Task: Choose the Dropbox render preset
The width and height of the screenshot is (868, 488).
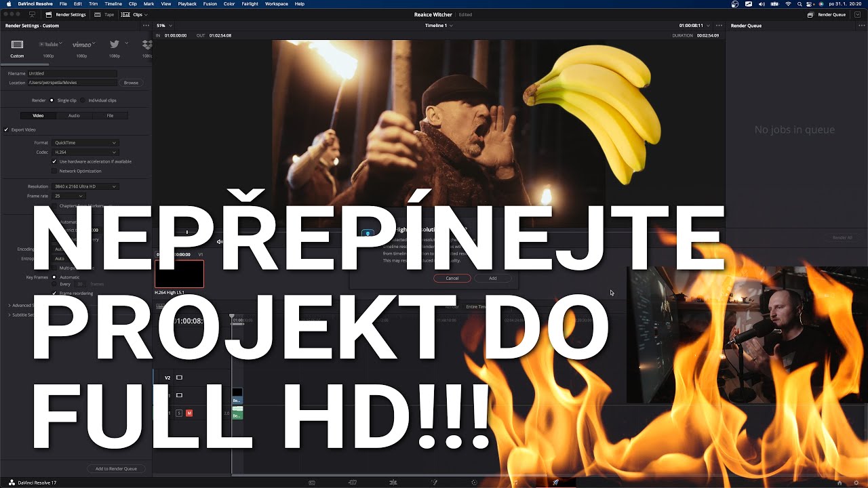Action: tap(147, 45)
